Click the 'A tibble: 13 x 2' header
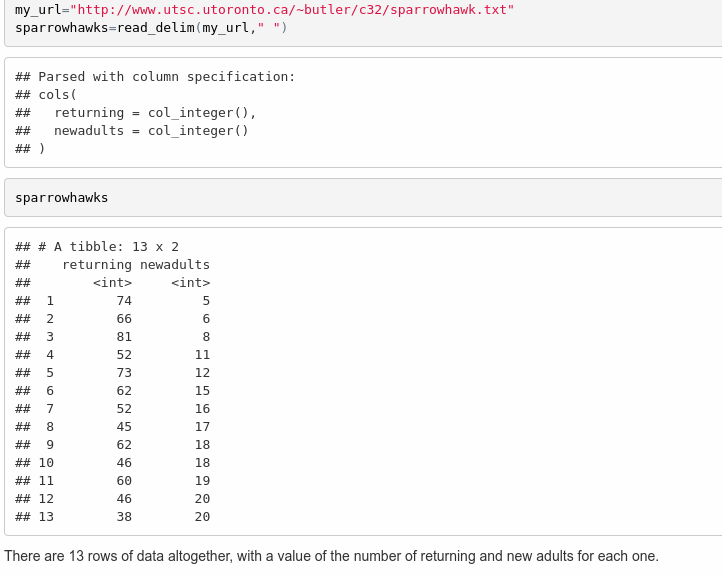The width and height of the screenshot is (722, 577). [x=108, y=247]
